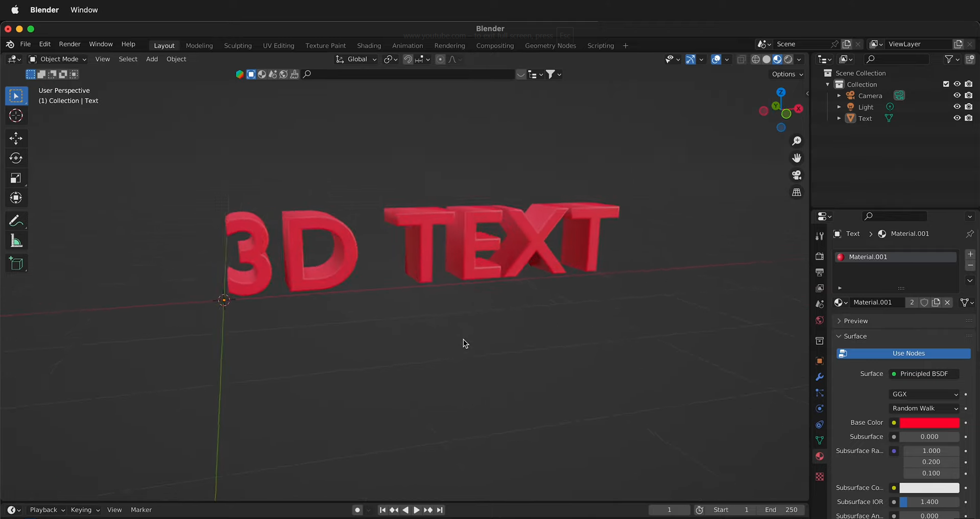Enable snapping magnet toggle
This screenshot has height=519, width=980.
[x=408, y=59]
